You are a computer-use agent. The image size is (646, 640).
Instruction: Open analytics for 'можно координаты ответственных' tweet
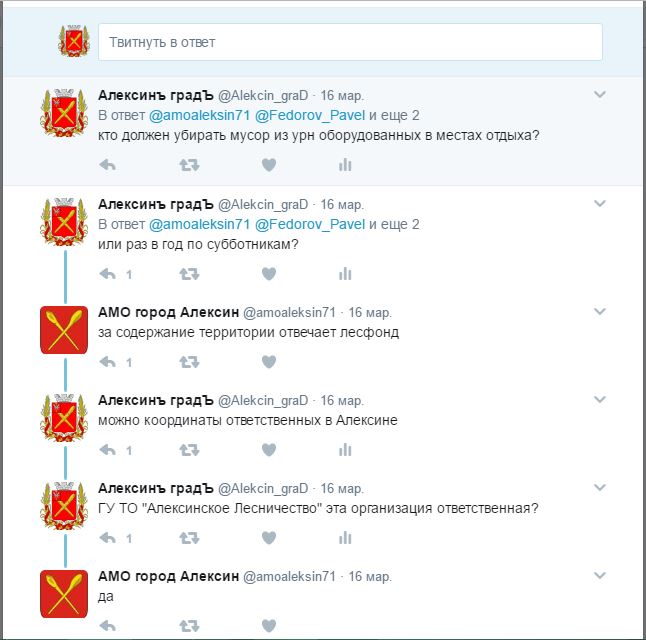click(345, 450)
